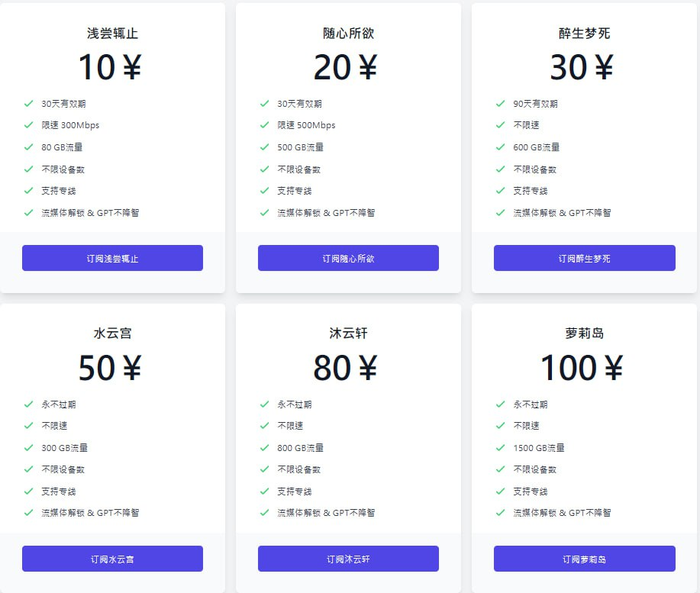Click the 订阅水云宫 subscribe button
The height and width of the screenshot is (593, 700).
click(111, 558)
